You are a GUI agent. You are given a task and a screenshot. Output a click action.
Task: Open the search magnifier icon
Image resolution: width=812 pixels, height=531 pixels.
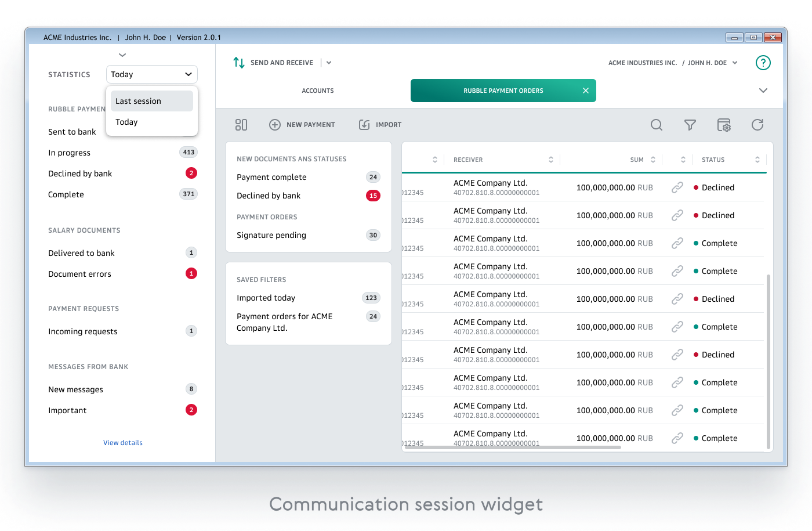656,125
